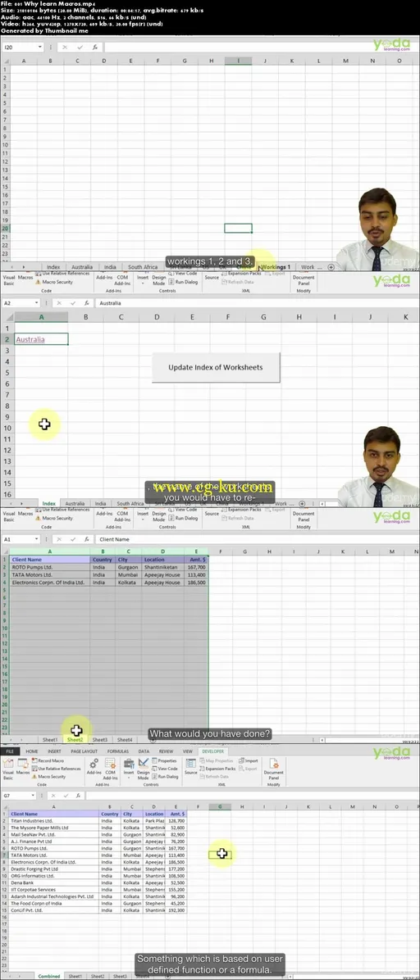
Task: Switch to the FORMULAS ribbon tab
Action: click(x=117, y=751)
